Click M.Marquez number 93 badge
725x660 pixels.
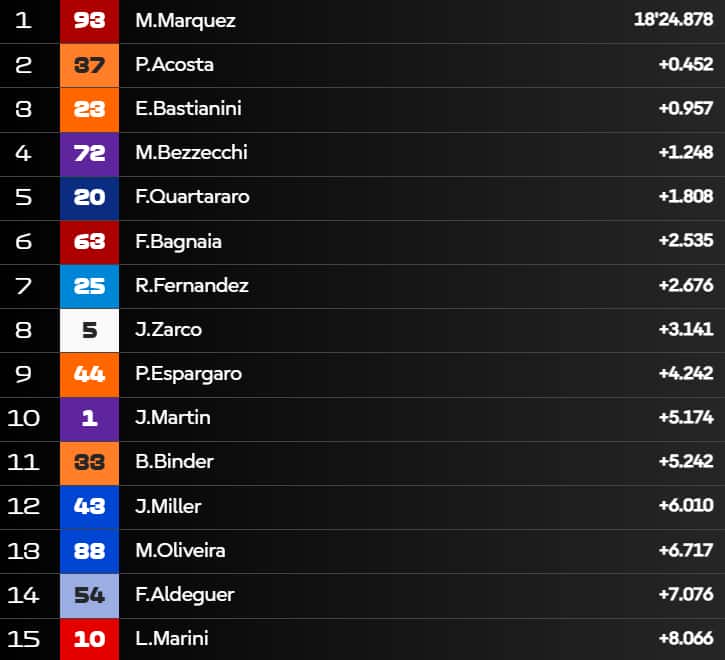pyautogui.click(x=89, y=21)
